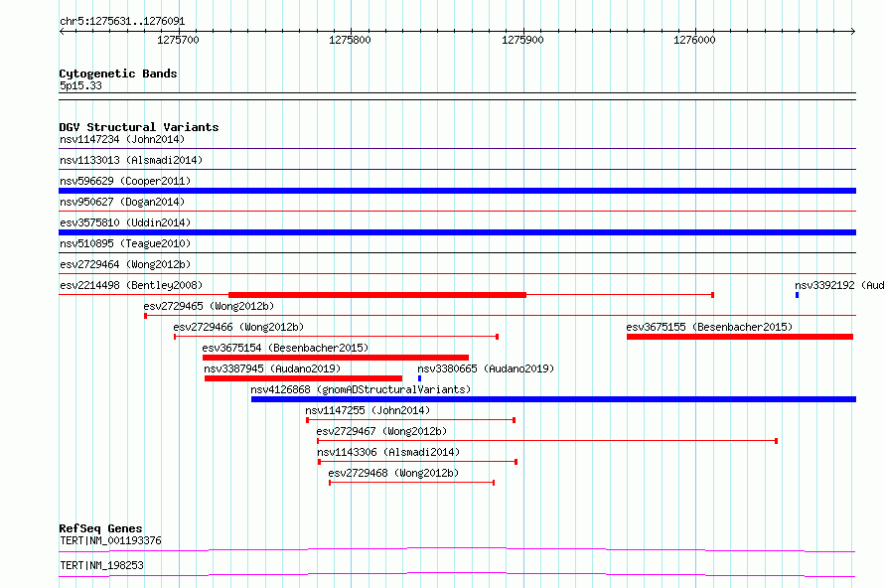The image size is (884, 588).
Task: Select variant nsv3380665 (Audano2019) label
Action: [x=486, y=368]
